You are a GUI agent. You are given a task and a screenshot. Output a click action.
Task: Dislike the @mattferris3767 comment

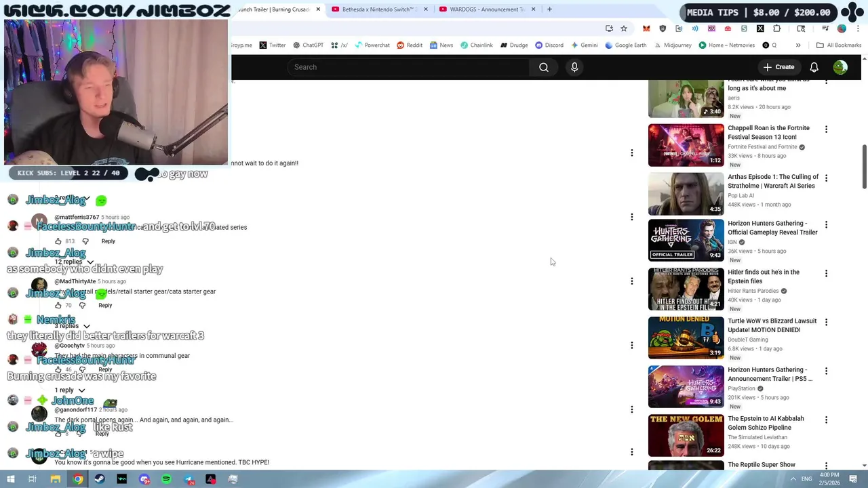click(85, 241)
